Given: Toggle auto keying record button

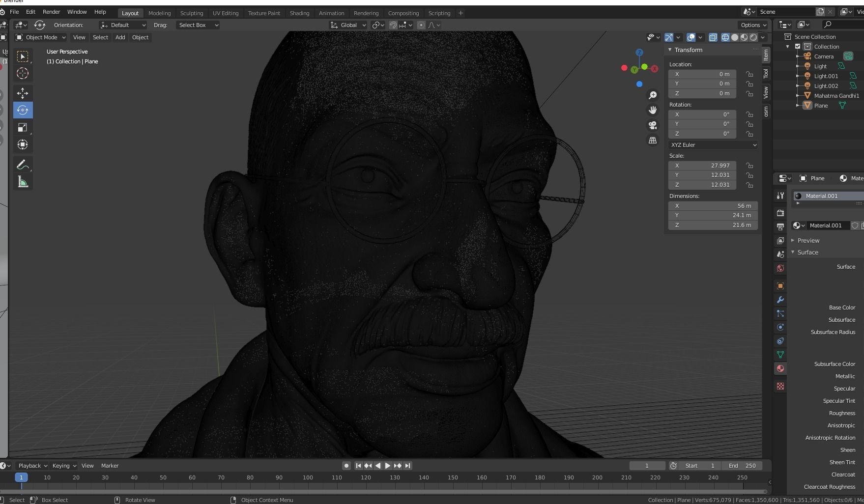Looking at the screenshot, I should (x=346, y=466).
